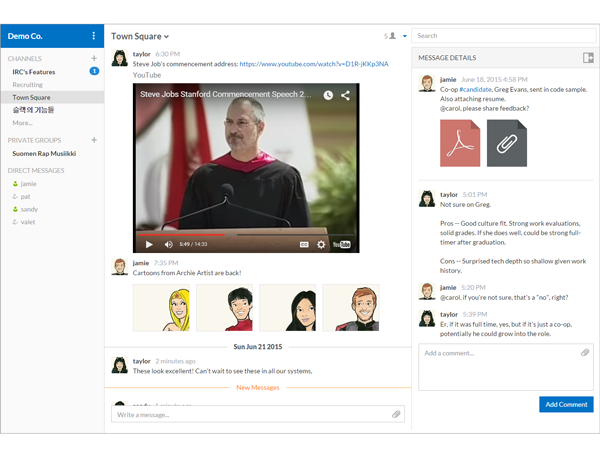
Task: Click the video title Steve Jobs Stanford Commencement
Action: [226, 94]
